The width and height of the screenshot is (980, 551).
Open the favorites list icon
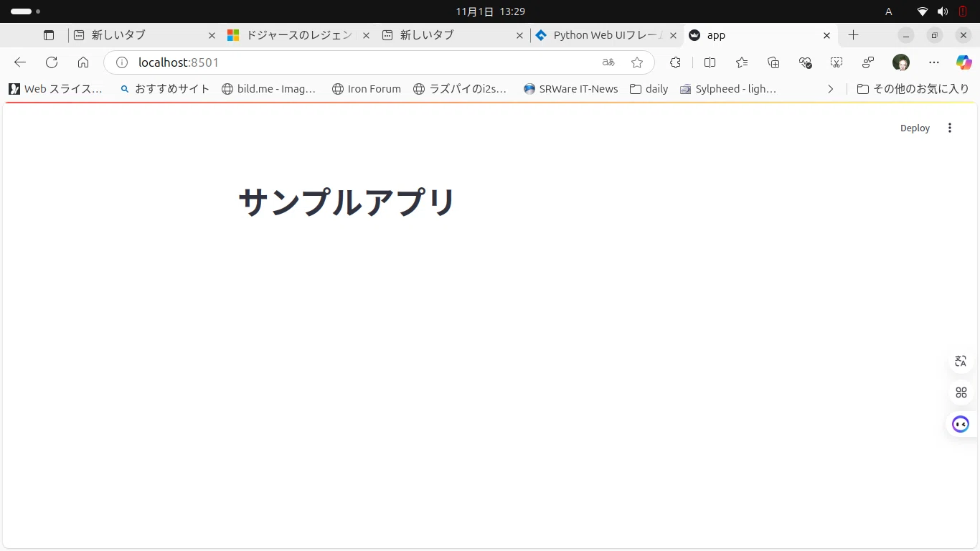(x=742, y=62)
